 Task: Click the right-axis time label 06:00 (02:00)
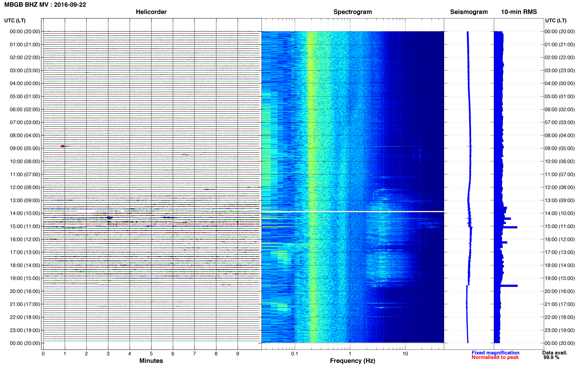560,110
